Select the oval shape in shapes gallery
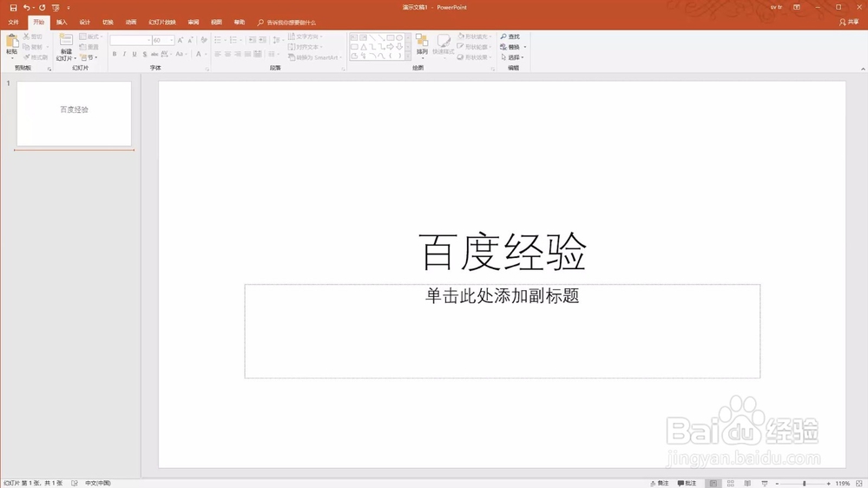 pos(399,37)
